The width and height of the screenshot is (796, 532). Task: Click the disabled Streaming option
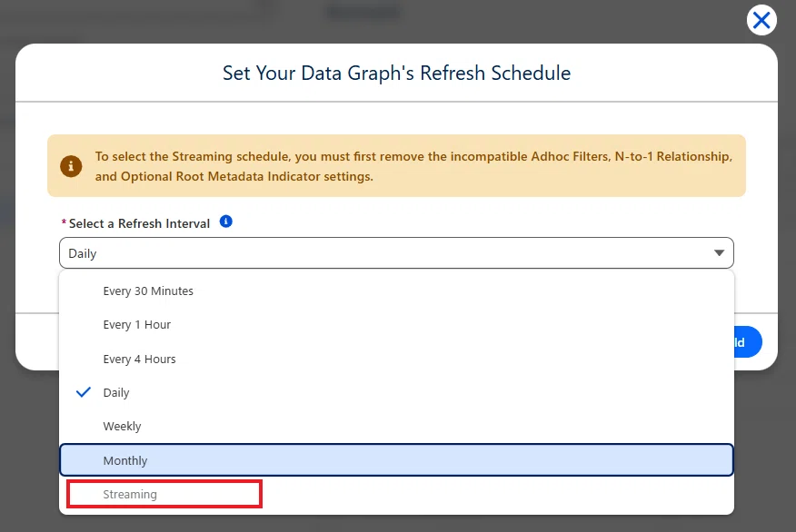396,495
